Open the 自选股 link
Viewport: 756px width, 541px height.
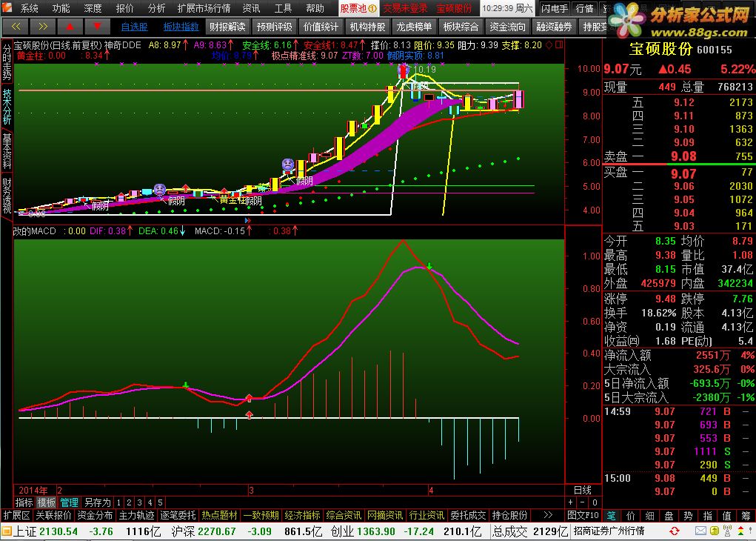point(134,27)
